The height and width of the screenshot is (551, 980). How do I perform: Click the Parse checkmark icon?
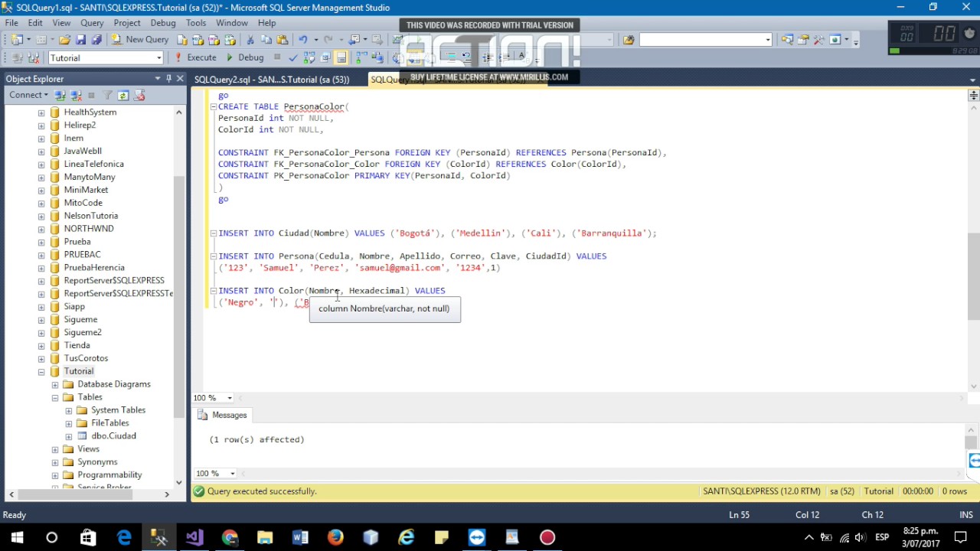(x=293, y=57)
